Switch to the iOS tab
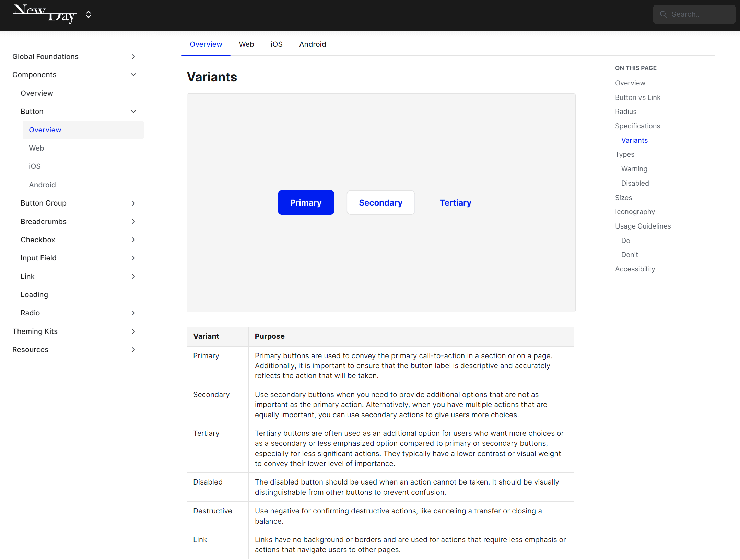 coord(277,44)
